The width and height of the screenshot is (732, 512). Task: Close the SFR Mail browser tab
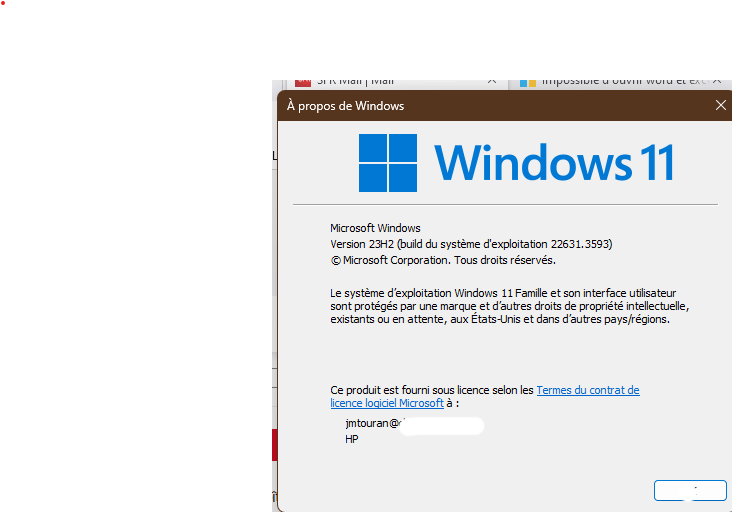pyautogui.click(x=492, y=82)
